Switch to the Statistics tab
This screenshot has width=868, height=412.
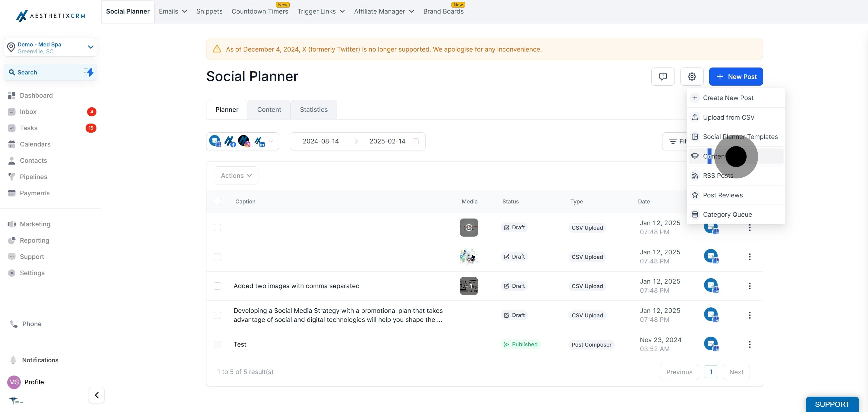(313, 109)
